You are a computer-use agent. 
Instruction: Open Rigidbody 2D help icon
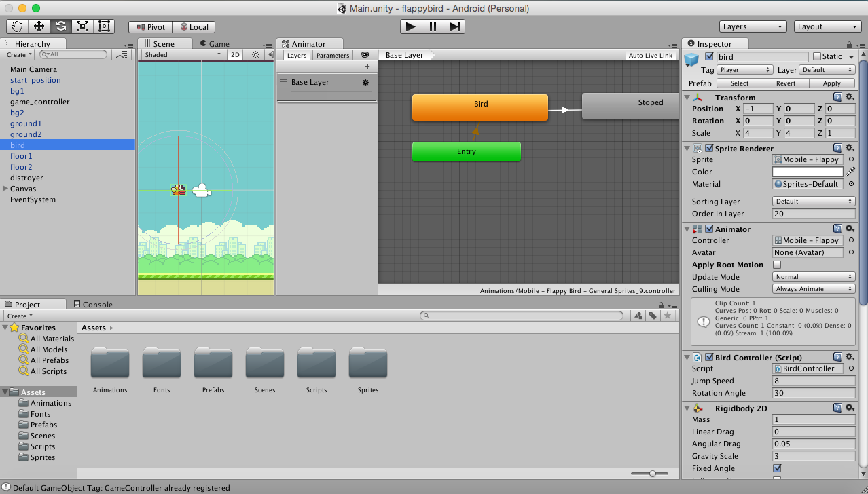(837, 408)
